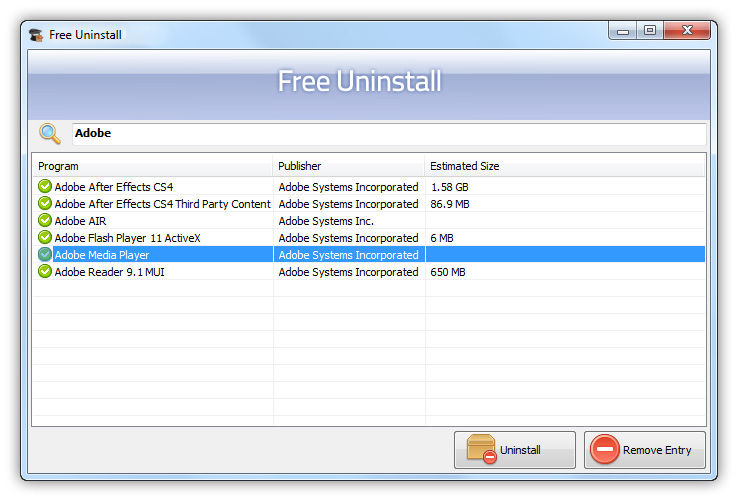738x501 pixels.
Task: Click green check icon next to Adobe AIR
Action: (x=45, y=220)
